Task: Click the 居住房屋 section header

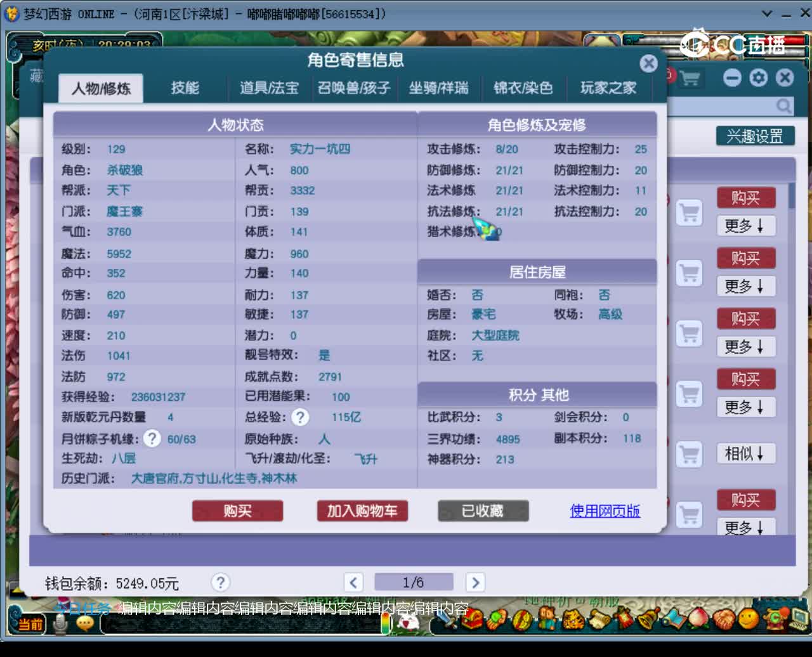Action: (x=537, y=272)
